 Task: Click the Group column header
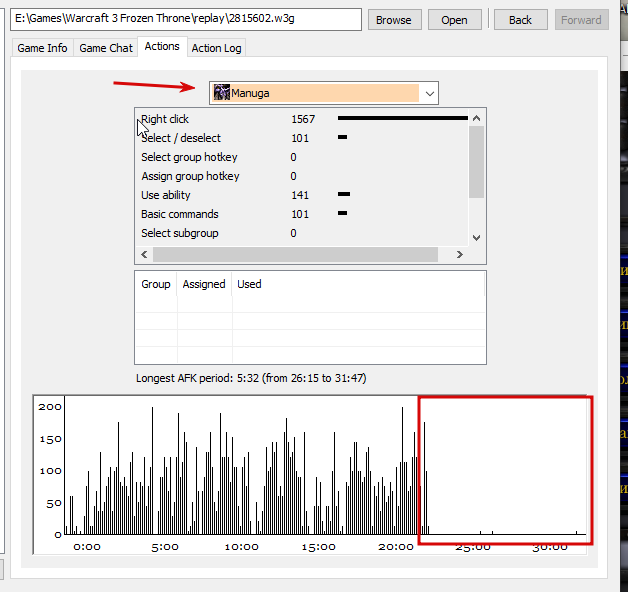(156, 284)
